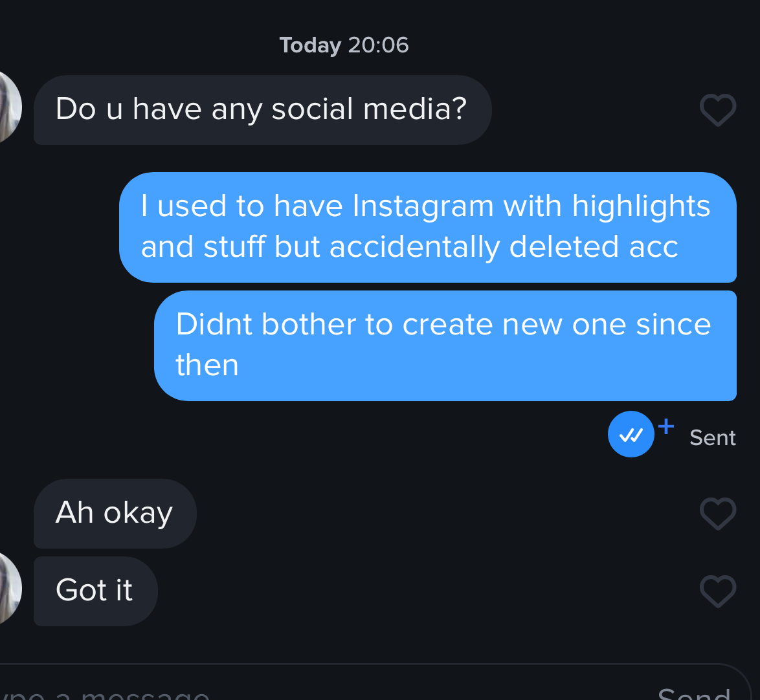Viewport: 760px width, 700px height.
Task: Heart the "Got it" message
Action: pyautogui.click(x=718, y=591)
